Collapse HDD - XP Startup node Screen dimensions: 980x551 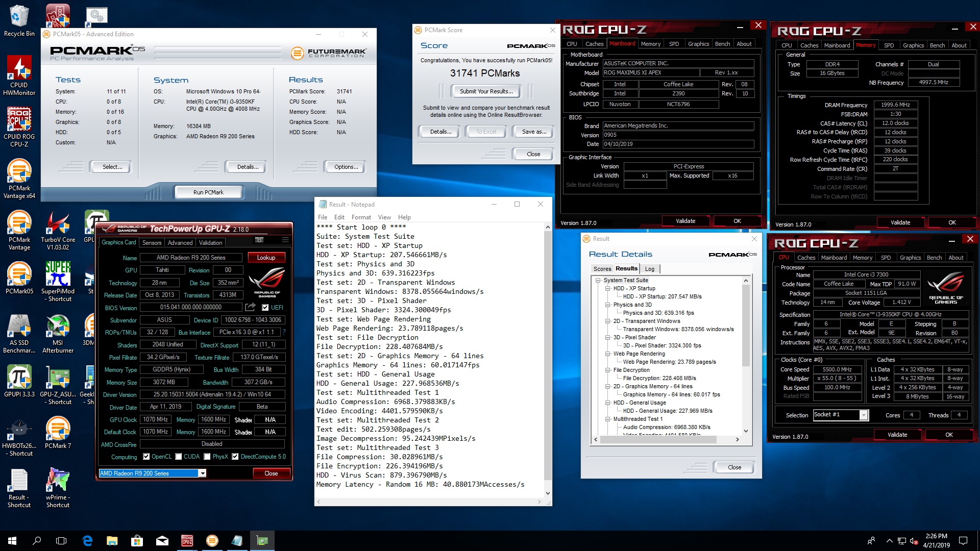click(608, 288)
